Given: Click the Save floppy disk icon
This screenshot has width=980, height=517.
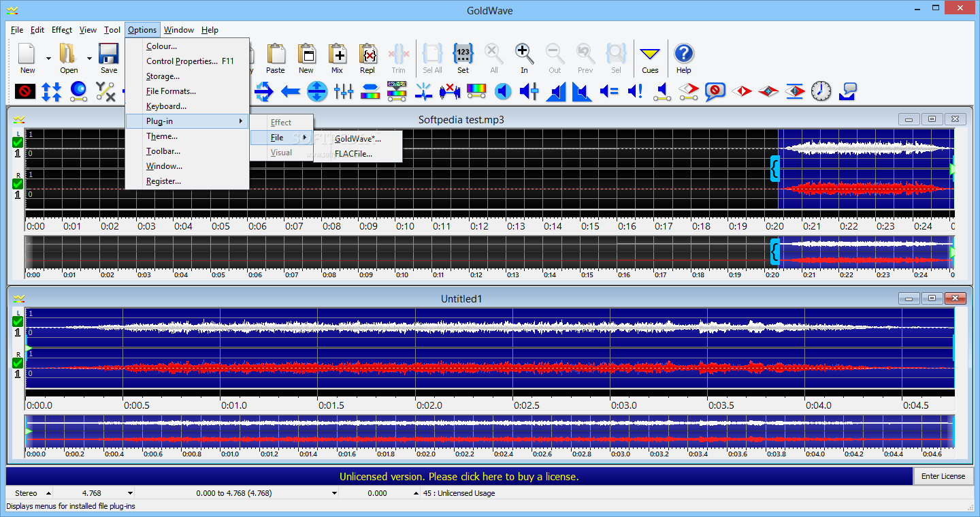Looking at the screenshot, I should [x=109, y=53].
